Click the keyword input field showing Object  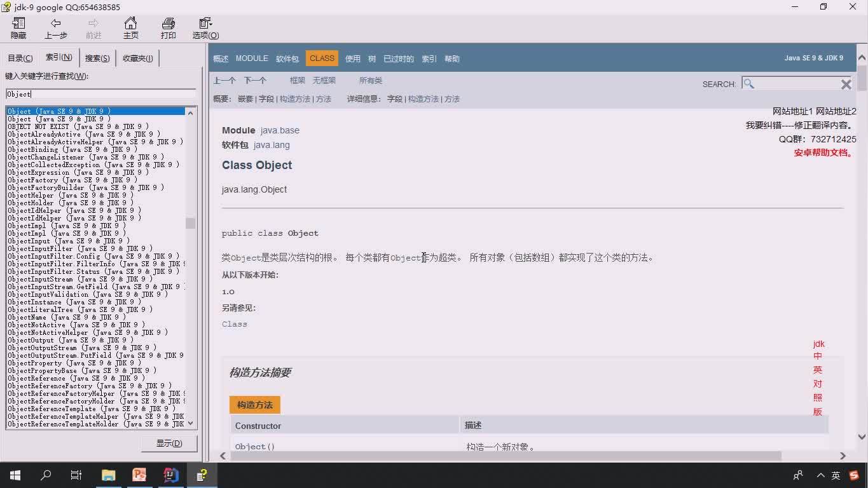pyautogui.click(x=99, y=94)
